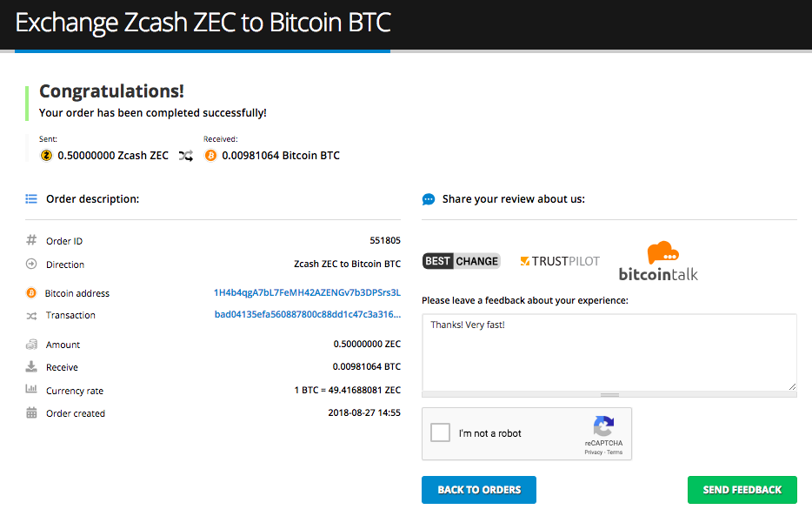Viewport: 812px width, 516px height.
Task: Open the Bitcoin address link
Action: tap(307, 292)
